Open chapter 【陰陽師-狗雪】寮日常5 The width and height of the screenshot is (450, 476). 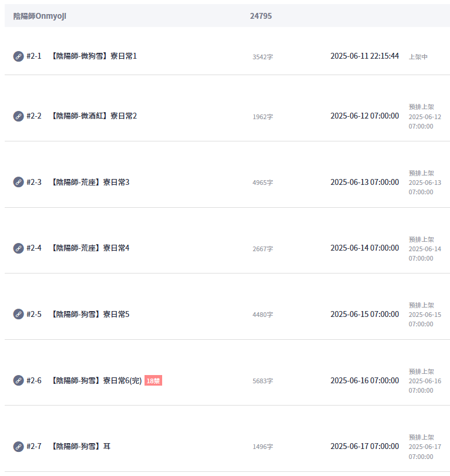90,314
